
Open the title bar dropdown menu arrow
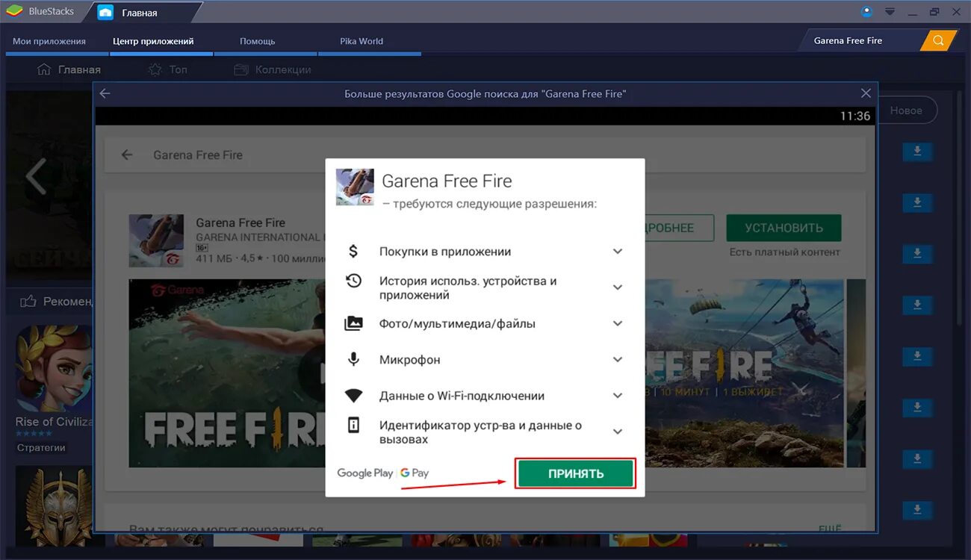[x=890, y=11]
